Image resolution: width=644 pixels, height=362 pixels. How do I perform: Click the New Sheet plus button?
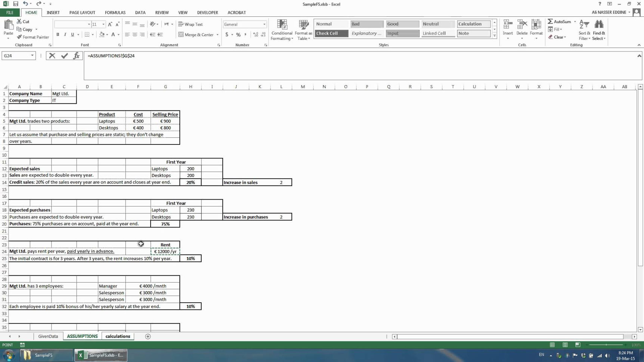pos(148,336)
